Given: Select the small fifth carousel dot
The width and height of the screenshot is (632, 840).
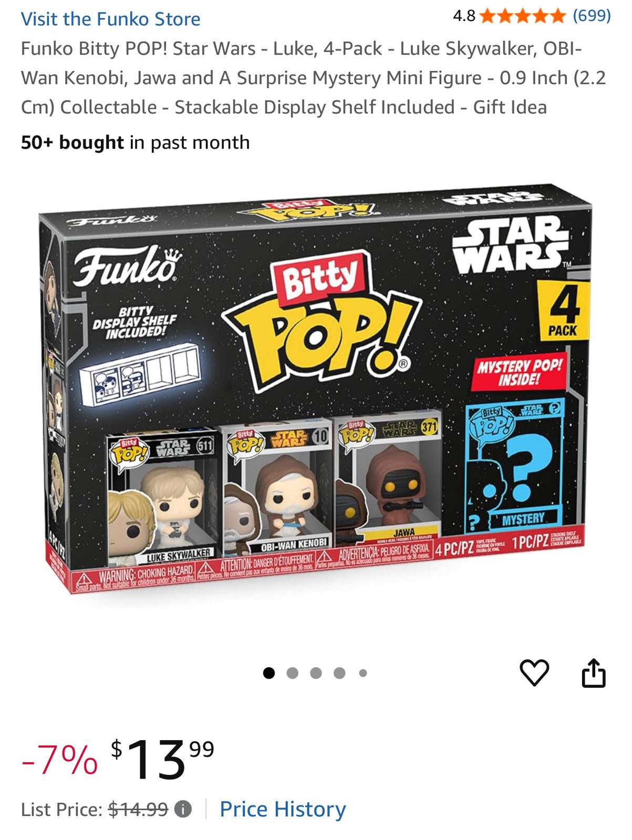Looking at the screenshot, I should 363,673.
